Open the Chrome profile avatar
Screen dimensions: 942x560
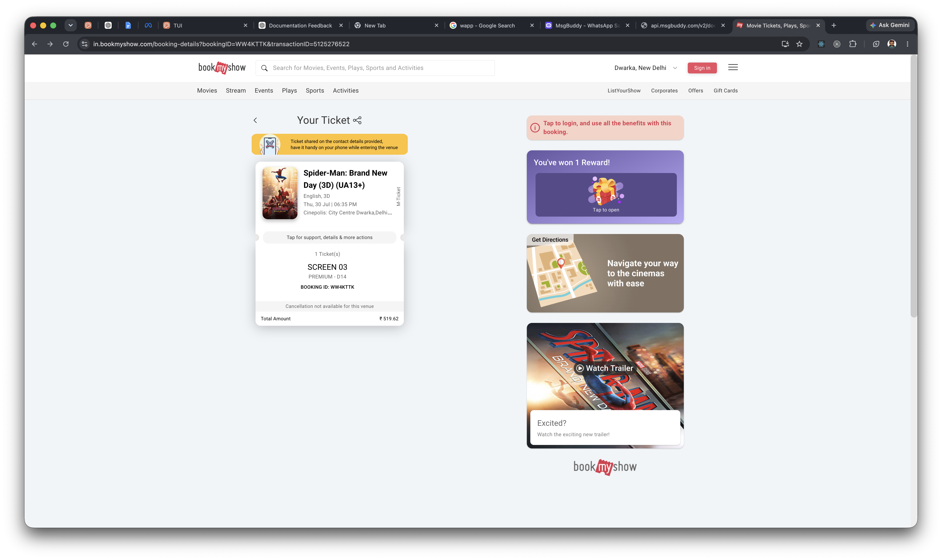(892, 44)
